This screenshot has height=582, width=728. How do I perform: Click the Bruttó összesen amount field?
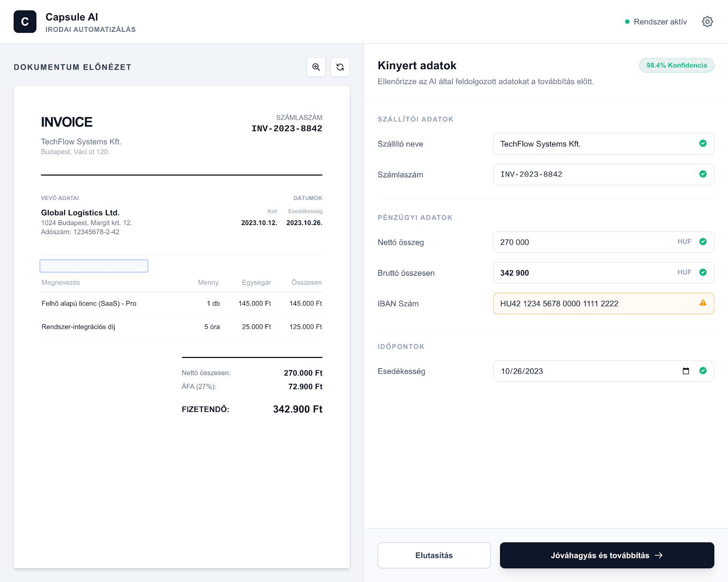[x=582, y=273]
